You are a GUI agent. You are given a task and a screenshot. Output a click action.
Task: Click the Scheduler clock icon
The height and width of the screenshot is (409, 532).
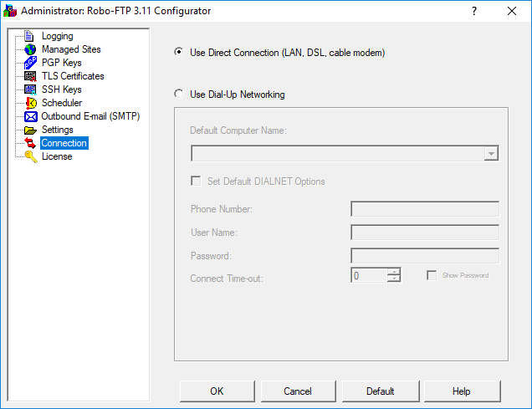31,103
